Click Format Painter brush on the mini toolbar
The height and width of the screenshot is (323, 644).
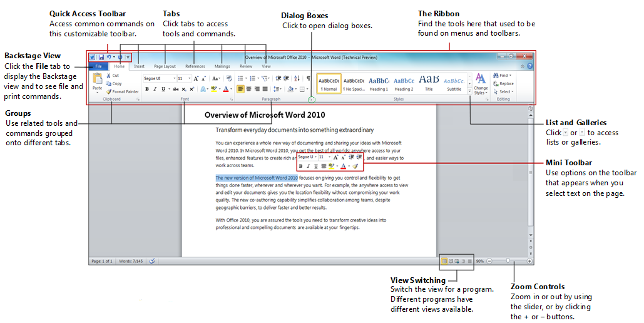point(355,166)
